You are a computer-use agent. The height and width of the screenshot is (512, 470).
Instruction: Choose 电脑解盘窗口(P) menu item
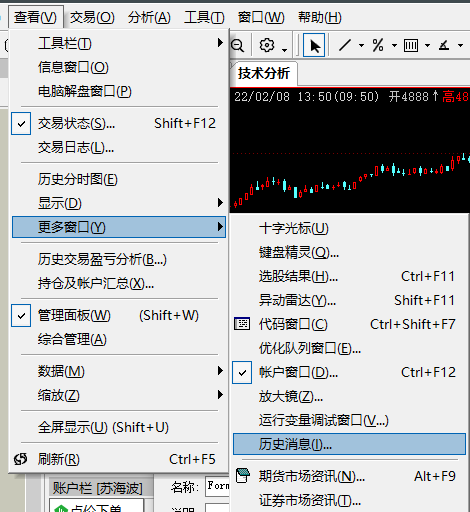119,91
